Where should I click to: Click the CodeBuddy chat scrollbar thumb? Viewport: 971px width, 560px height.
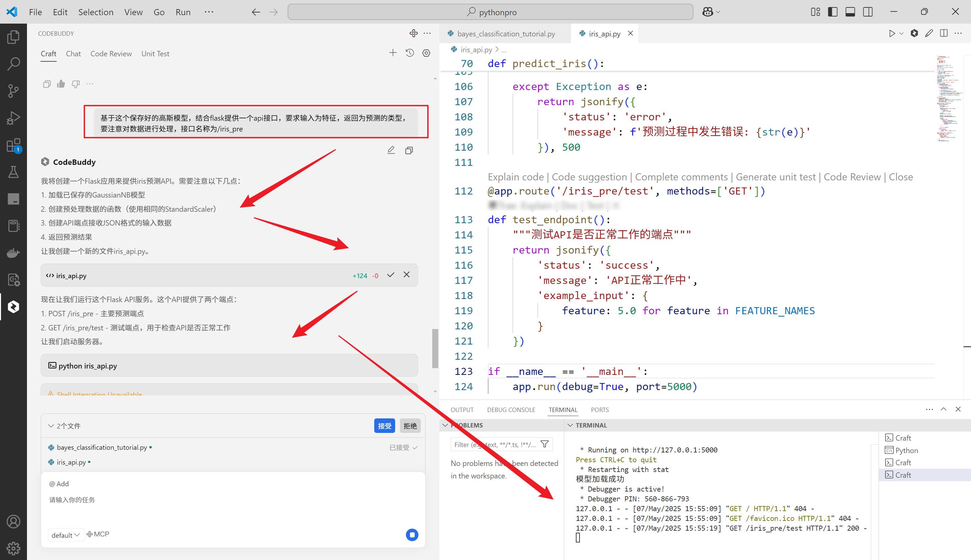[435, 349]
